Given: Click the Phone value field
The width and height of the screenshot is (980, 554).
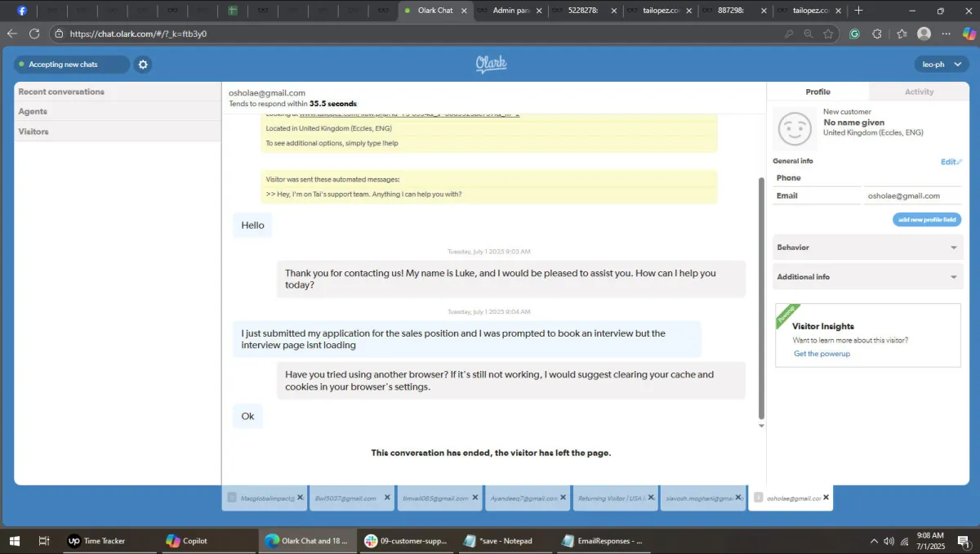Looking at the screenshot, I should pos(912,177).
